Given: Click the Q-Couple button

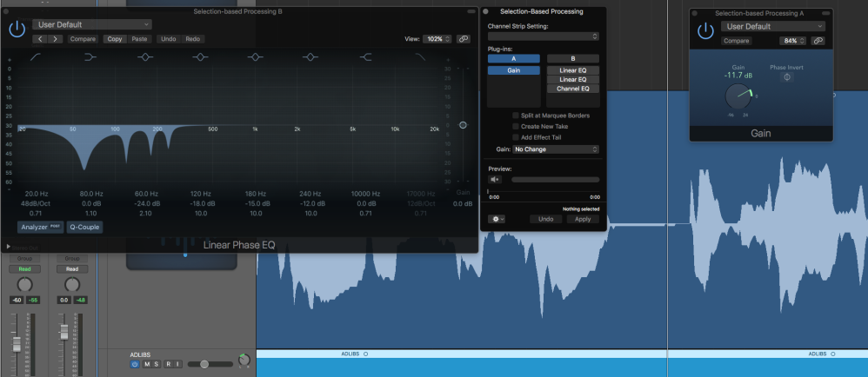Looking at the screenshot, I should tap(85, 227).
